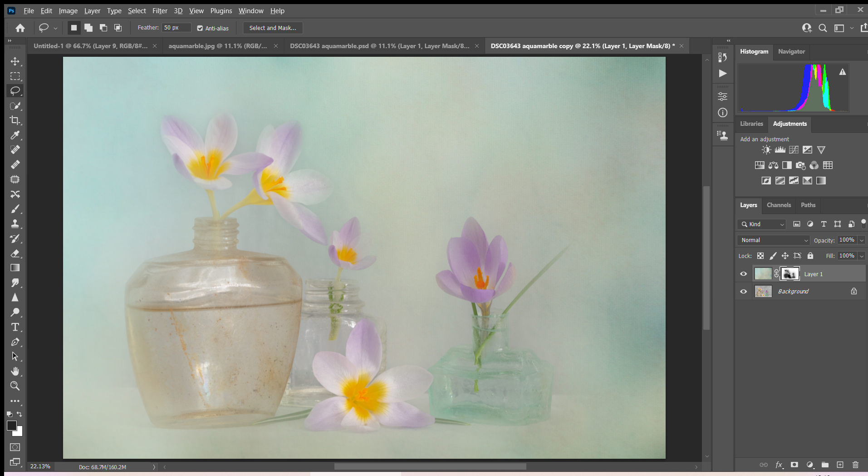Click the Select and Mask button
This screenshot has height=476, width=868.
(x=272, y=28)
